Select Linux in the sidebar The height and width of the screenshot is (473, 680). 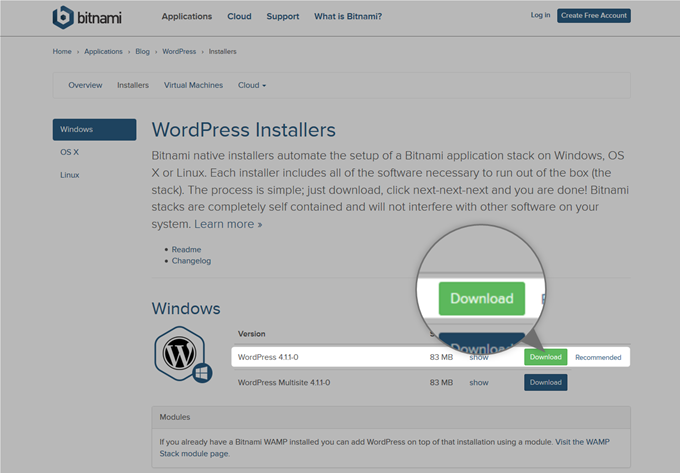pyautogui.click(x=70, y=175)
